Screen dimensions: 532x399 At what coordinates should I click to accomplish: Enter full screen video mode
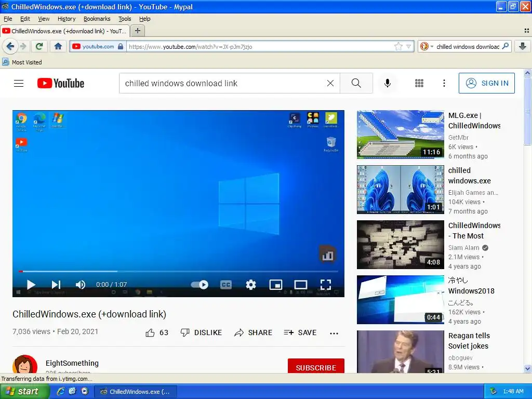(x=326, y=285)
